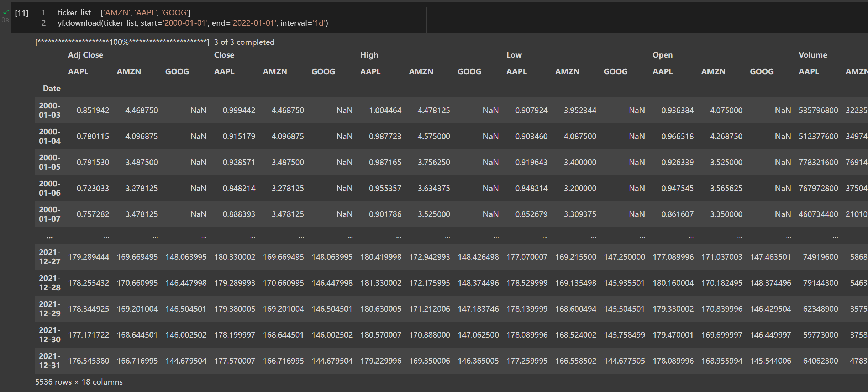Click the value 147.183746 in High GOOG

click(478, 309)
